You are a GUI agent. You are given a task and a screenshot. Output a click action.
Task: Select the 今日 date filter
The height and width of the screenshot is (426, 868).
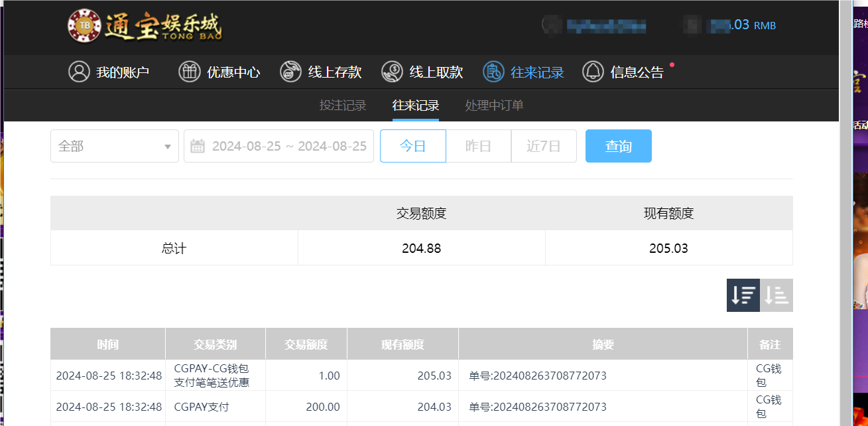[412, 146]
